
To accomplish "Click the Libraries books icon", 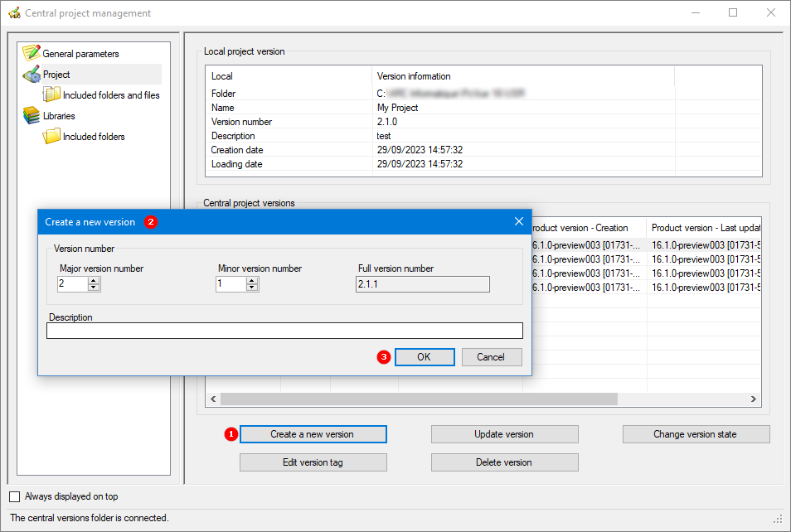I will (x=32, y=116).
